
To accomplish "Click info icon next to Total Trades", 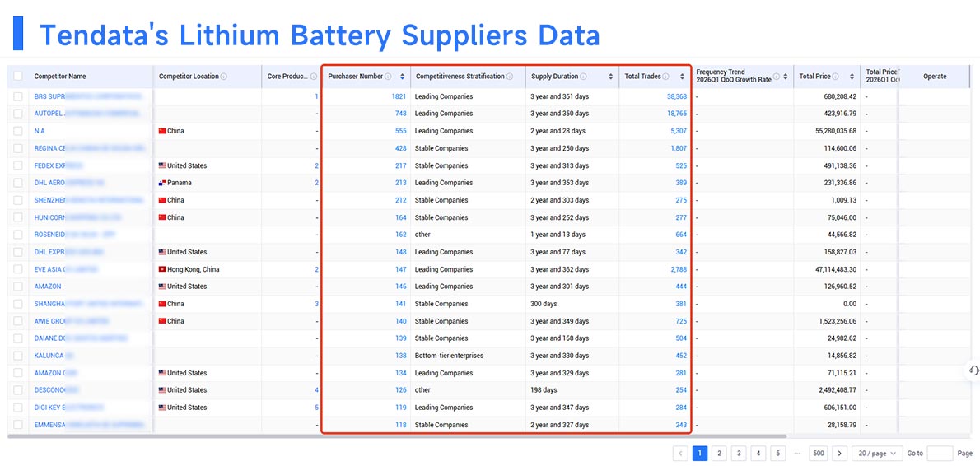I will [665, 77].
